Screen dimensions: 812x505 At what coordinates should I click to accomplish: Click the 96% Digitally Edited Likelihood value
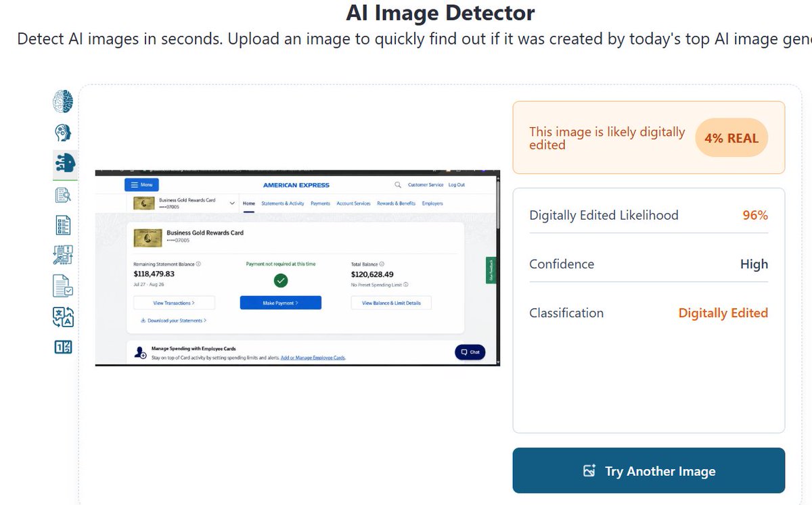(x=755, y=216)
